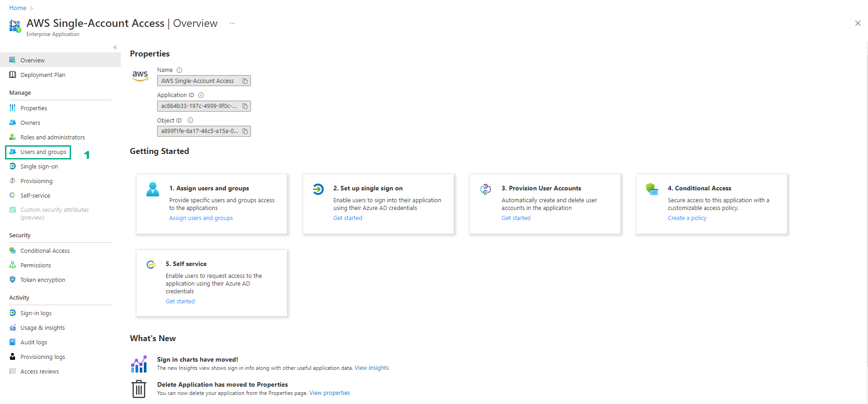
Task: Click the View insights link
Action: point(372,368)
